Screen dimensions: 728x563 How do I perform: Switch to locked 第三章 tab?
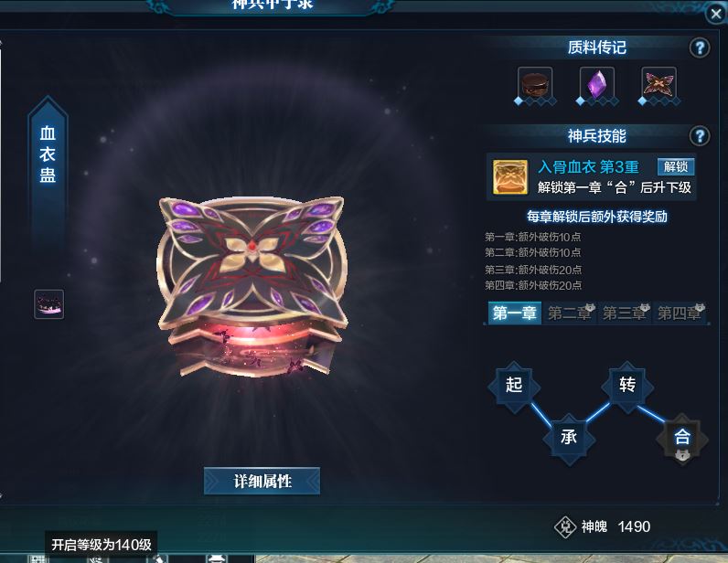624,313
